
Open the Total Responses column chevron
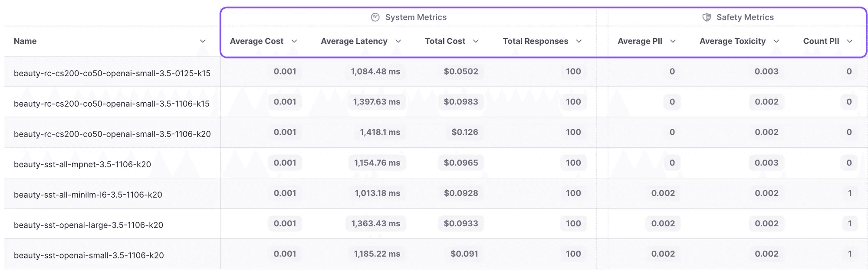(579, 41)
